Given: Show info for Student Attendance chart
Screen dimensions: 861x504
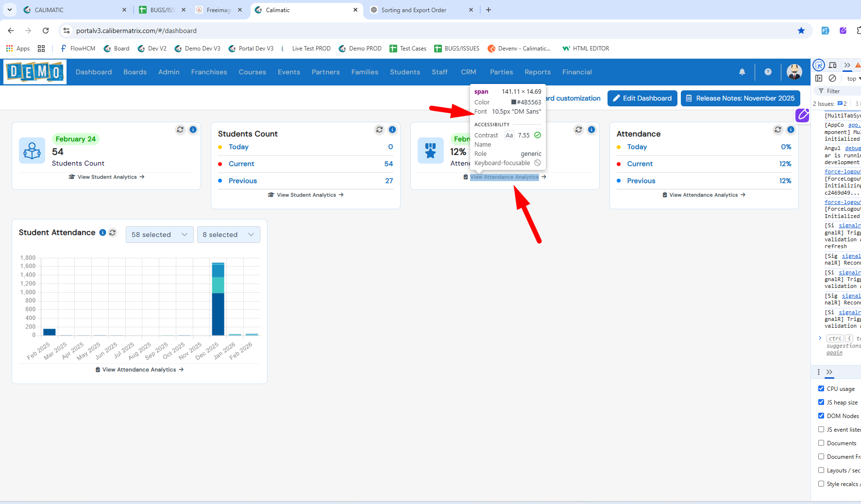Looking at the screenshot, I should pyautogui.click(x=103, y=233).
